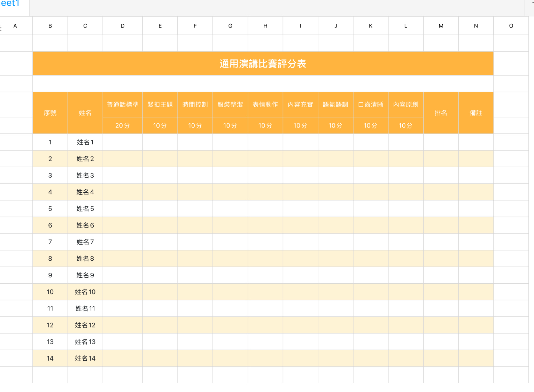Select column L header
The height and width of the screenshot is (392, 534).
[x=406, y=26]
